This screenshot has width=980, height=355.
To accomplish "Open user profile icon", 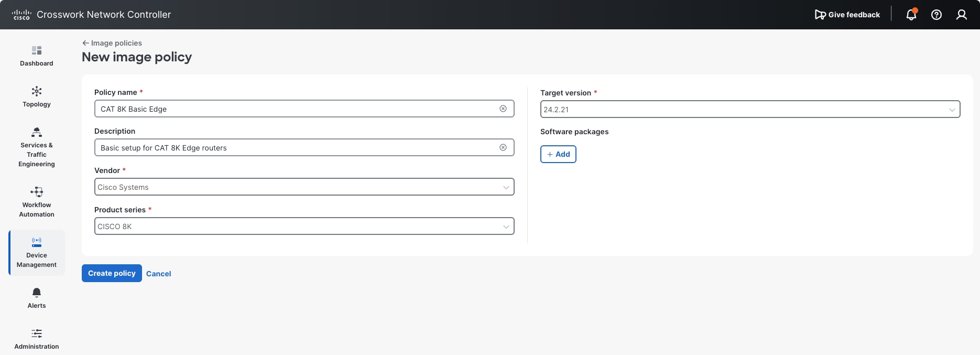I will (962, 15).
